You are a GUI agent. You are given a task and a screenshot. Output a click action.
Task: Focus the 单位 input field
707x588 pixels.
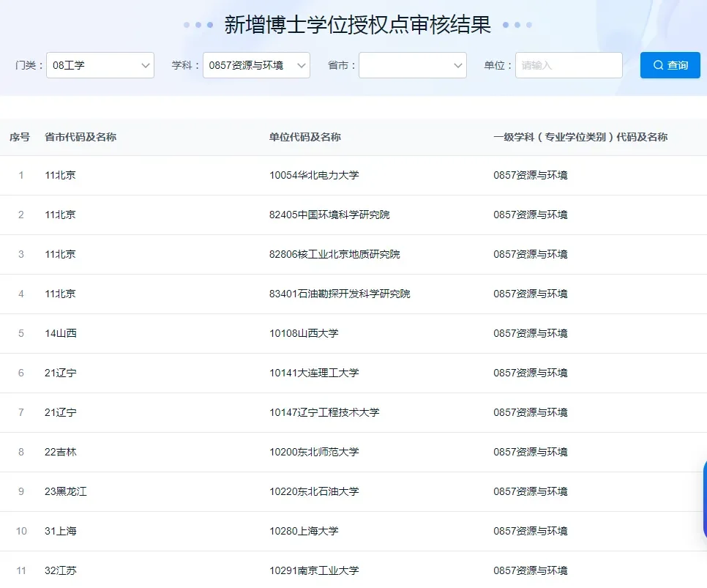click(569, 65)
